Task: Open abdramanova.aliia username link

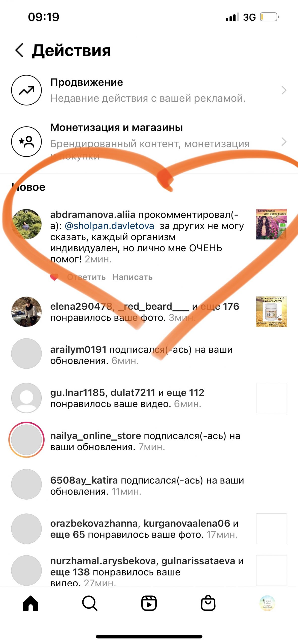Action: click(x=93, y=215)
